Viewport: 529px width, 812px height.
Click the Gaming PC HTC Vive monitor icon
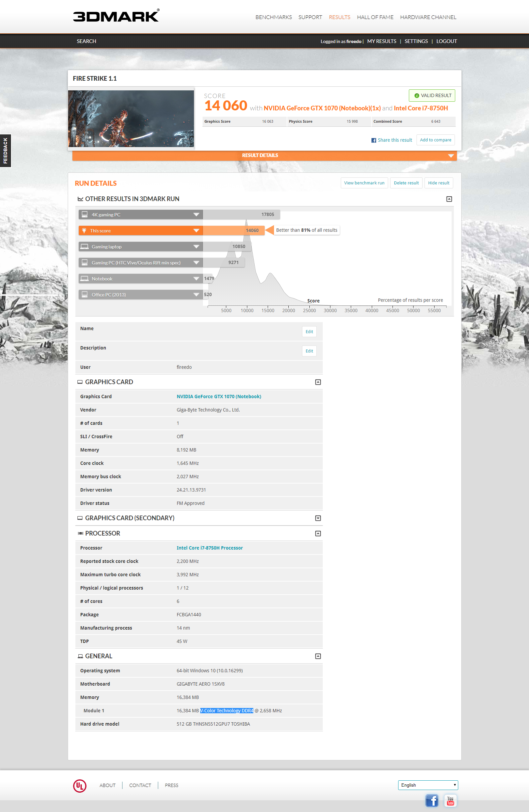[x=84, y=262]
